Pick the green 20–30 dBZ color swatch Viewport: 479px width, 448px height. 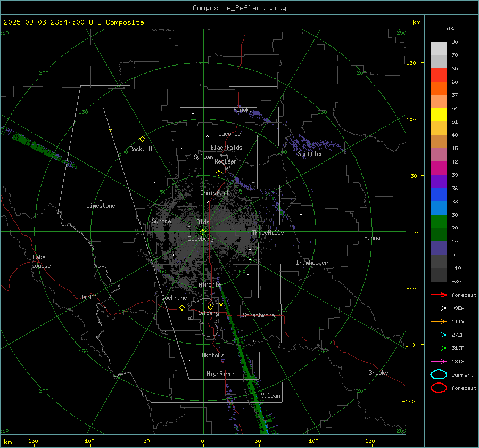click(x=439, y=222)
